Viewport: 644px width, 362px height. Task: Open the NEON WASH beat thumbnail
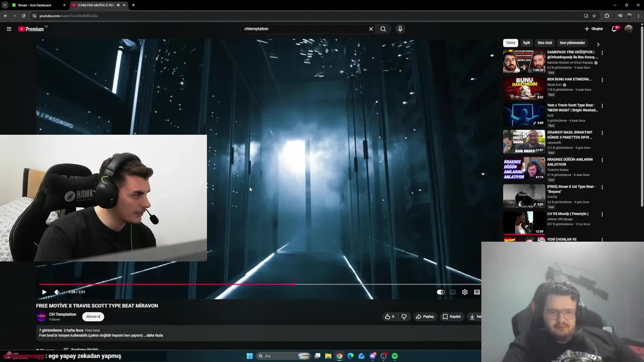tap(524, 115)
